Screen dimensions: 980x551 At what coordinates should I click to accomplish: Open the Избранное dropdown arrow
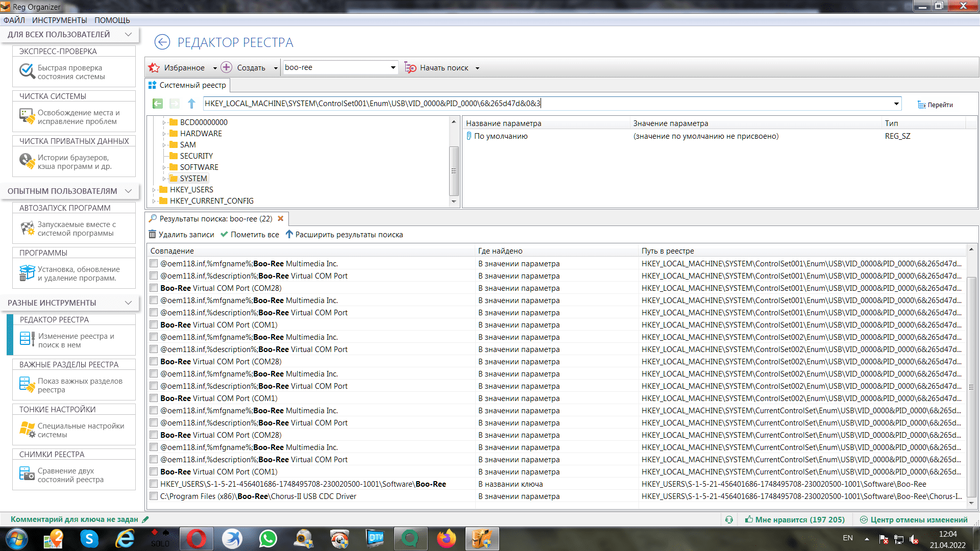[x=215, y=68]
